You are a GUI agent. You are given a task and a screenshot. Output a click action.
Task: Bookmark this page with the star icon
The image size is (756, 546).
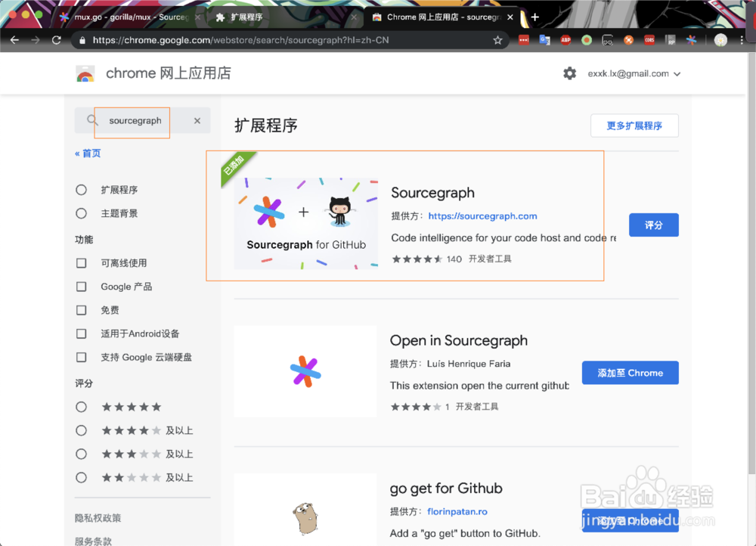497,40
